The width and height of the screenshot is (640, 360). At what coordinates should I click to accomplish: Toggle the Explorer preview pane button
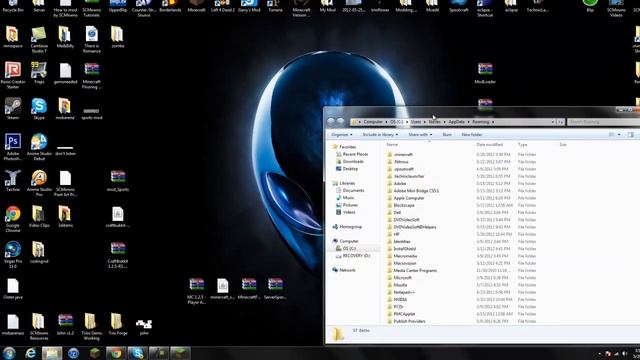631,134
